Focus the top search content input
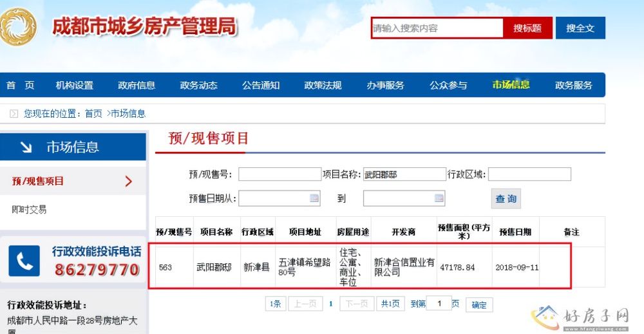644x334 pixels. (437, 28)
